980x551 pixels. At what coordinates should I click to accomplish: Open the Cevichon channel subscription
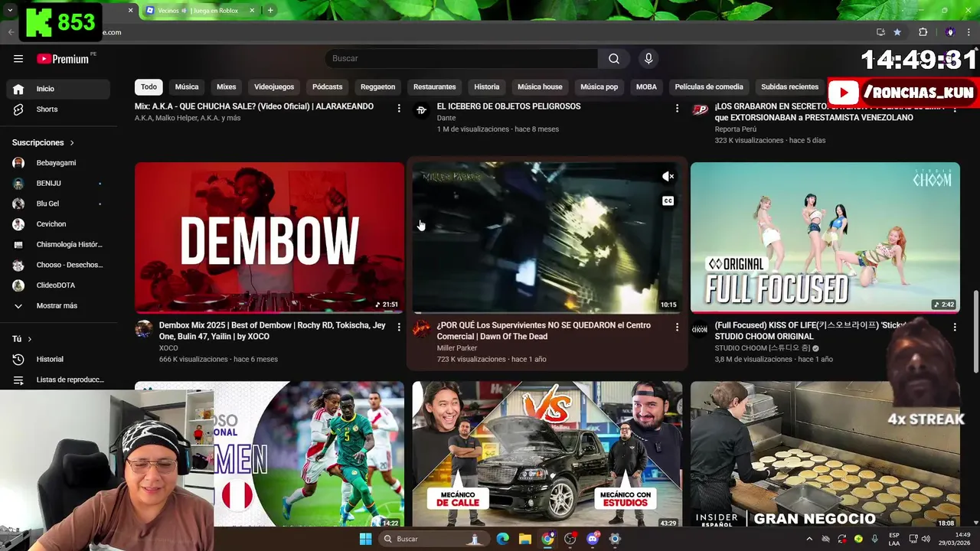[58, 224]
